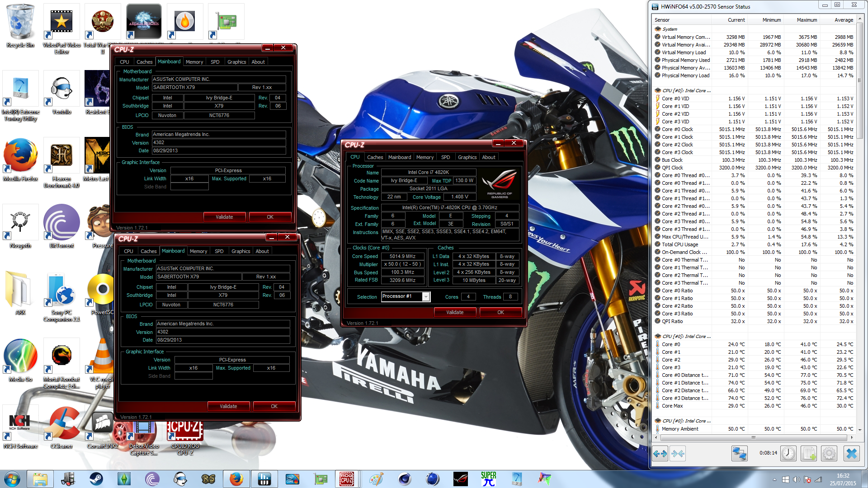
Task: Click the HWiNFO horizontal scrollbar thumb
Action: pyautogui.click(x=753, y=437)
